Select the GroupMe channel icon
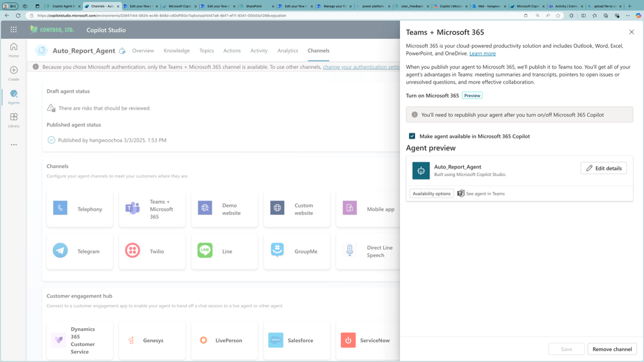 [x=277, y=250]
